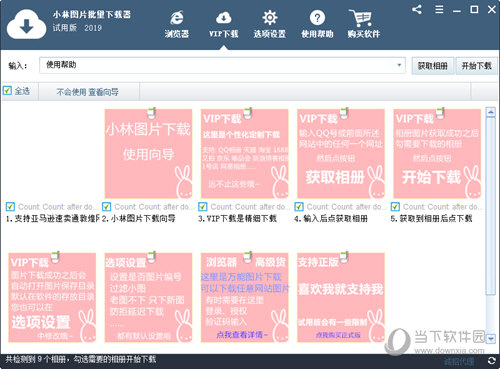The image size is (500, 369).
Task: Click the album list vertical scrollbar thumb
Action: click(491, 206)
